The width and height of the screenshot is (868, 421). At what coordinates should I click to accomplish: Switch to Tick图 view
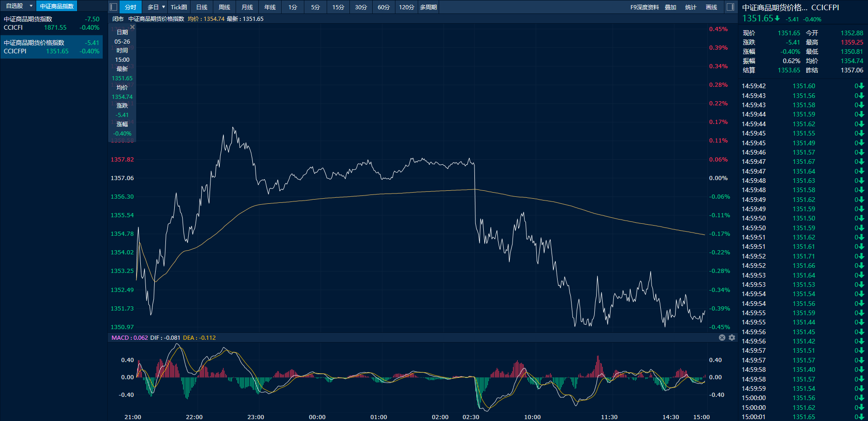coord(179,7)
